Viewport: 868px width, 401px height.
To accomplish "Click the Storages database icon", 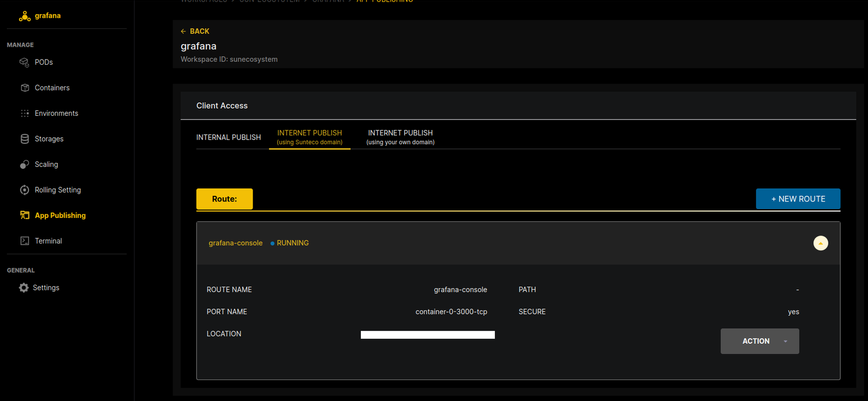I will point(25,139).
